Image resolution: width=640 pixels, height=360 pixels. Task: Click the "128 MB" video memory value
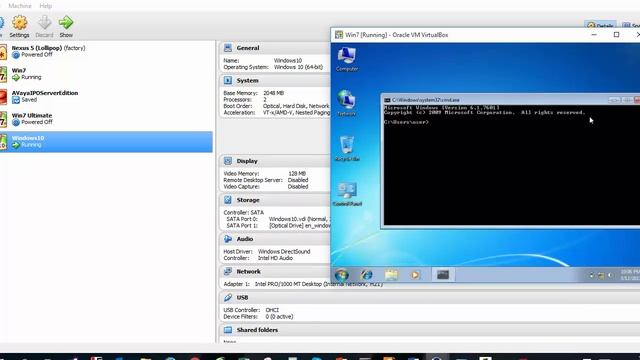(x=297, y=173)
